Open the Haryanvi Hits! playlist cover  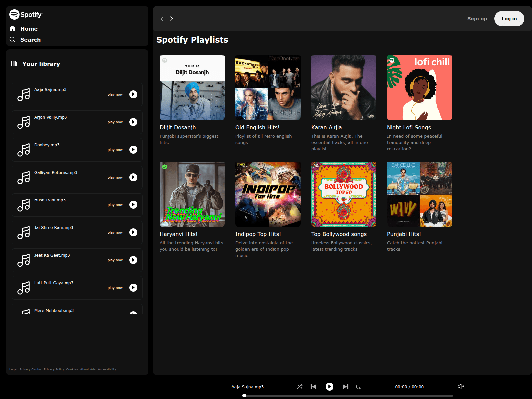pyautogui.click(x=192, y=195)
